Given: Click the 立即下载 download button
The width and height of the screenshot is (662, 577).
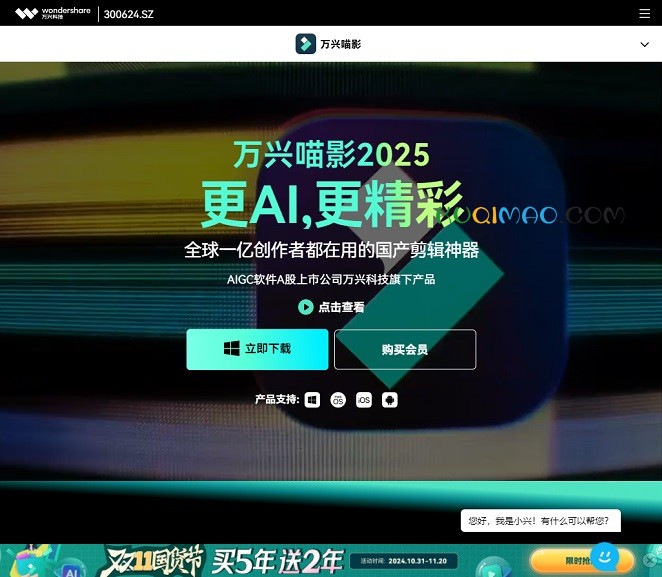Looking at the screenshot, I should (257, 349).
